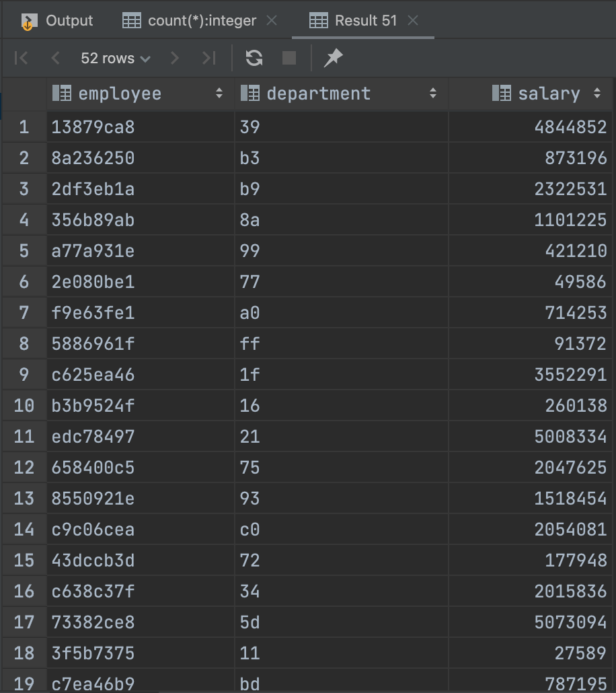Go to the next result page

[x=174, y=58]
